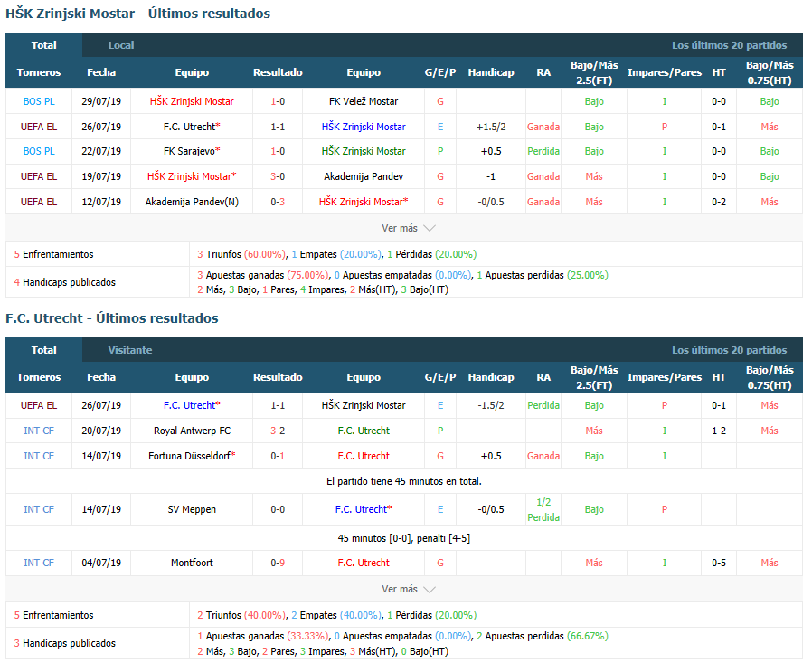
Task: Click Royal Antwerp FC team name
Action: (192, 431)
